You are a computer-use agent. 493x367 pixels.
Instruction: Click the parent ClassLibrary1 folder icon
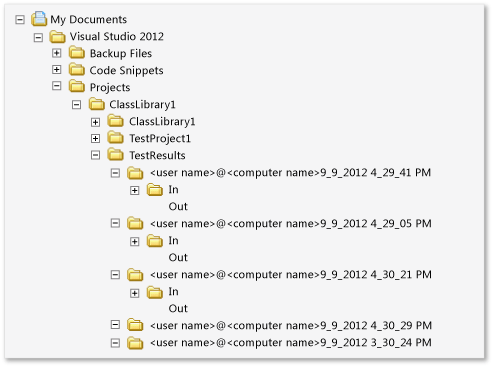[97, 104]
